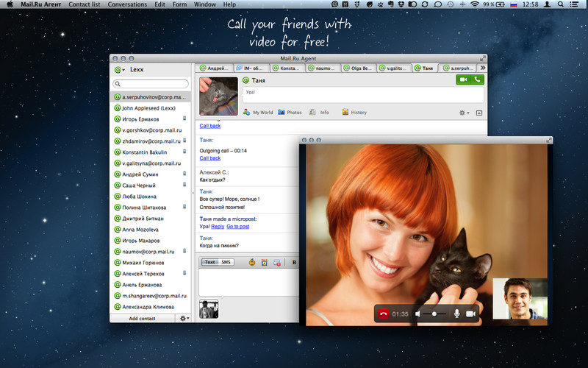Mute the call speaker icon
The width and height of the screenshot is (588, 368).
(x=417, y=314)
